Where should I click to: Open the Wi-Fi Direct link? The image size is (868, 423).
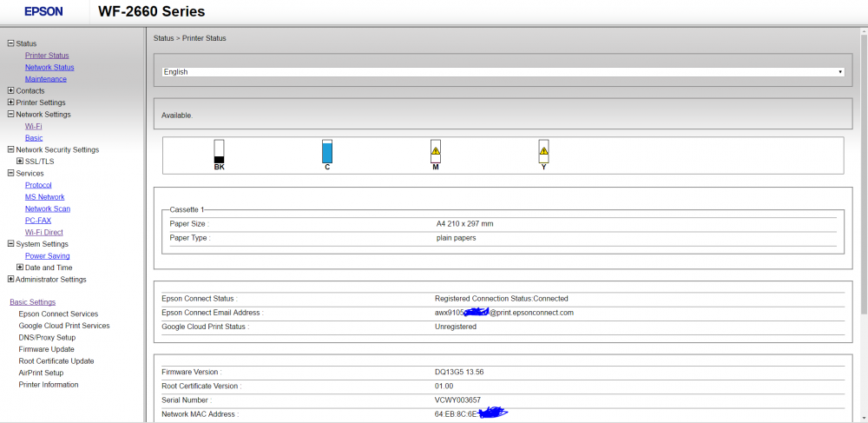[43, 232]
